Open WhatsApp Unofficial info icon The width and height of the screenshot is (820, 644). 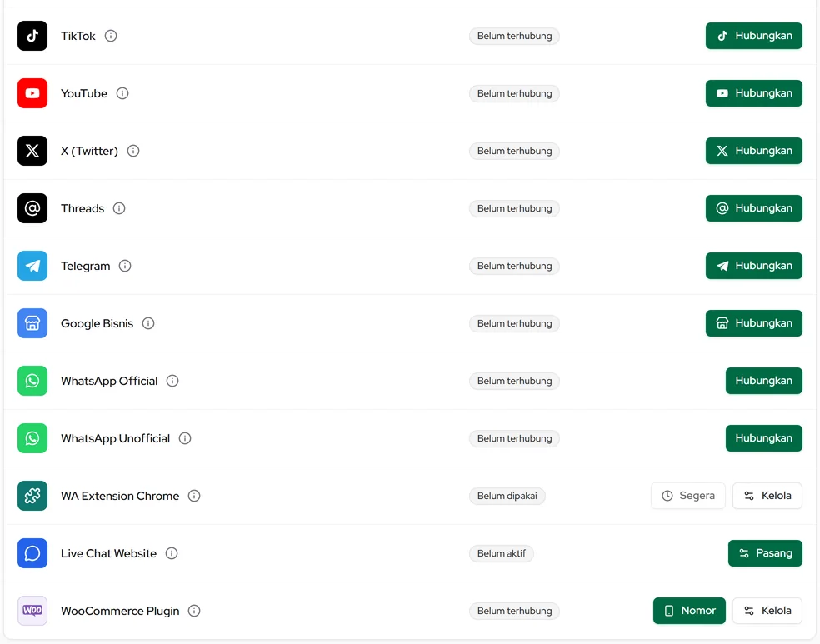pyautogui.click(x=185, y=438)
